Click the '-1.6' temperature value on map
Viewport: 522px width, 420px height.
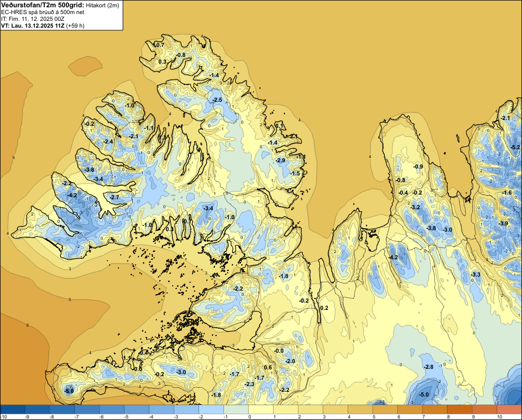pos(507,193)
